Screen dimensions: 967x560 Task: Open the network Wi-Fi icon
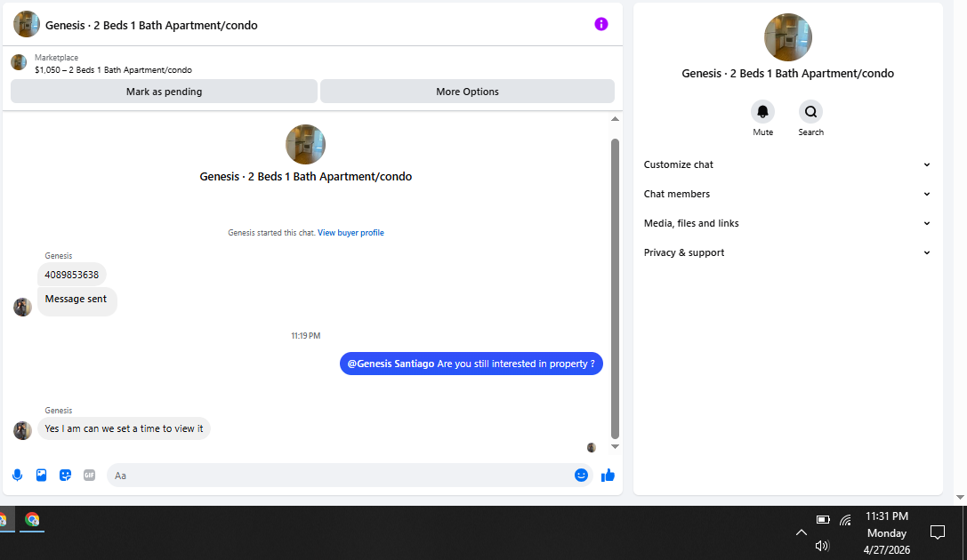pyautogui.click(x=845, y=520)
